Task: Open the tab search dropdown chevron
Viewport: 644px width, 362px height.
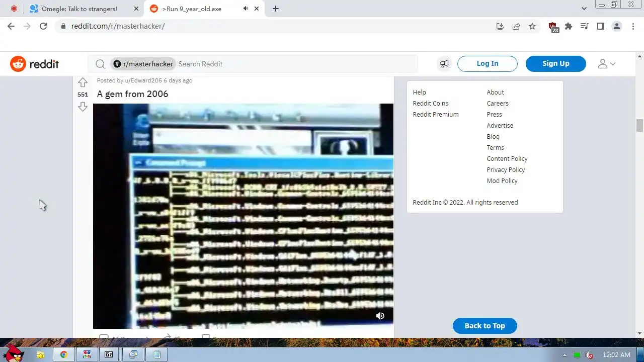Action: pos(584,9)
